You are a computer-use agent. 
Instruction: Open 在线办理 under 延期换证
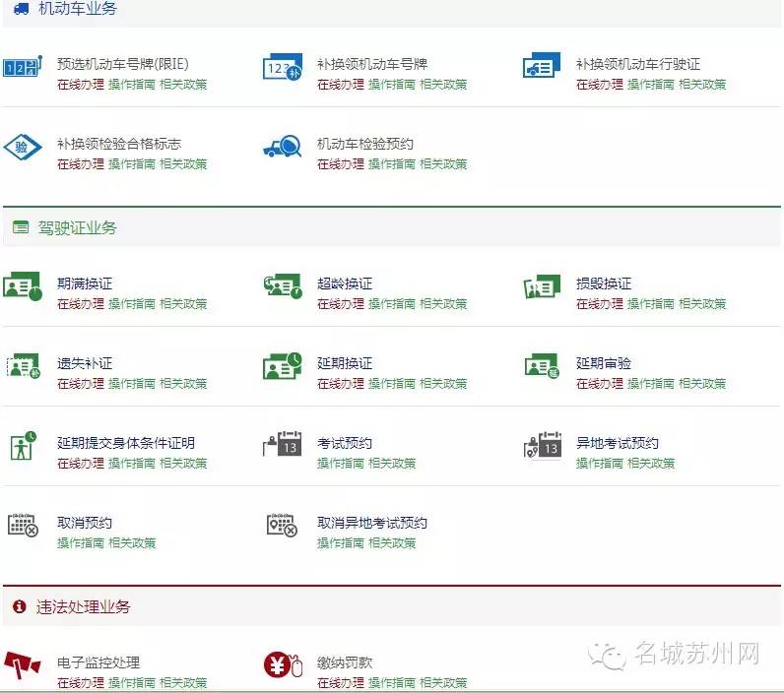[341, 384]
